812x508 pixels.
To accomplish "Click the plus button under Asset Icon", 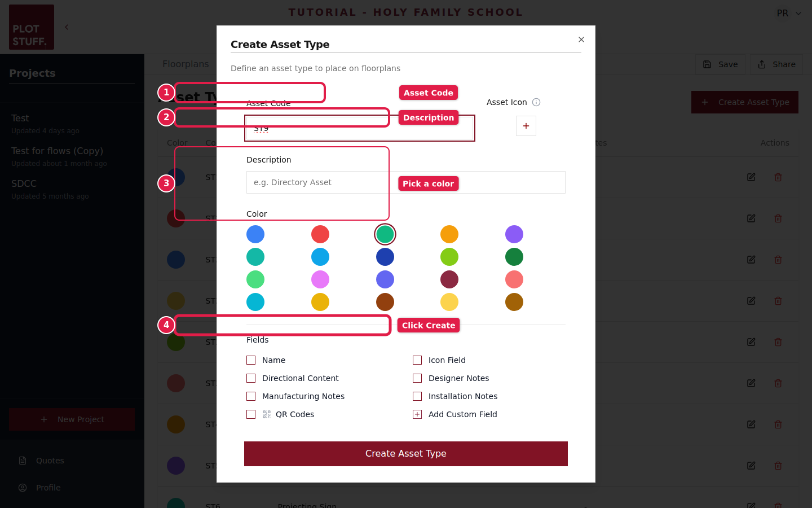I will coord(526,126).
